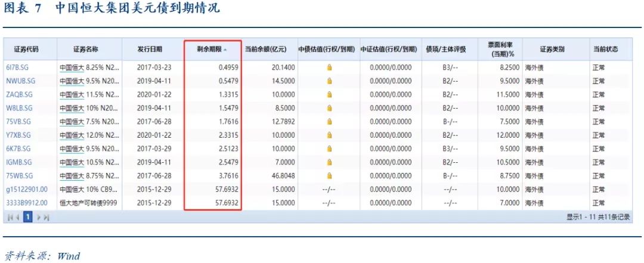Image resolution: width=644 pixels, height=263 pixels.
Task: Go to first page of records
Action: 10,218
